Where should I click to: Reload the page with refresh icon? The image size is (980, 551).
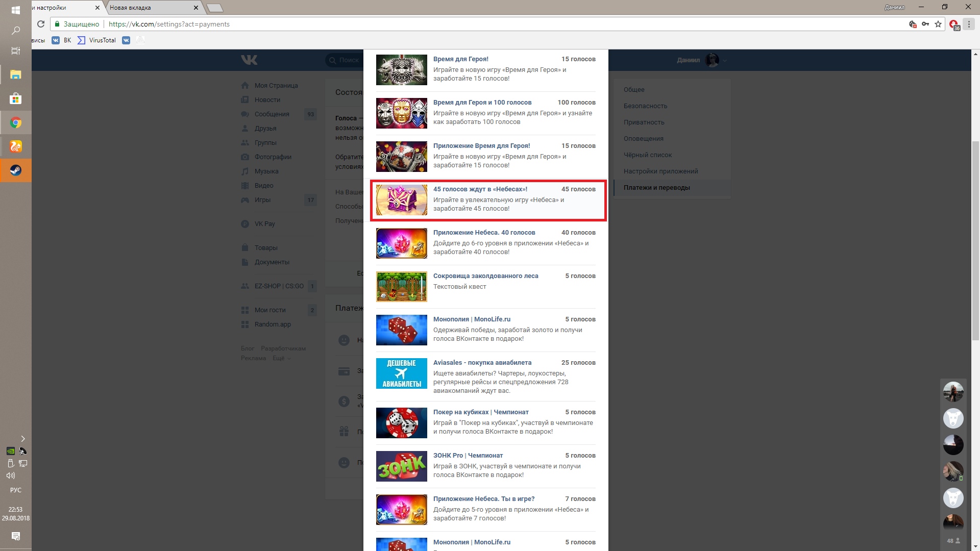[41, 24]
